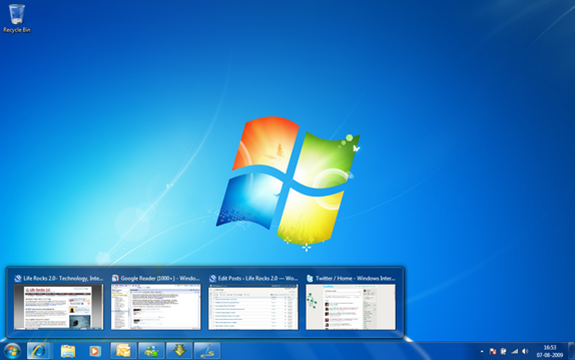Viewport: 575px width, 360px height.
Task: Click the Internet Explorer taskbar icon
Action: [39, 351]
